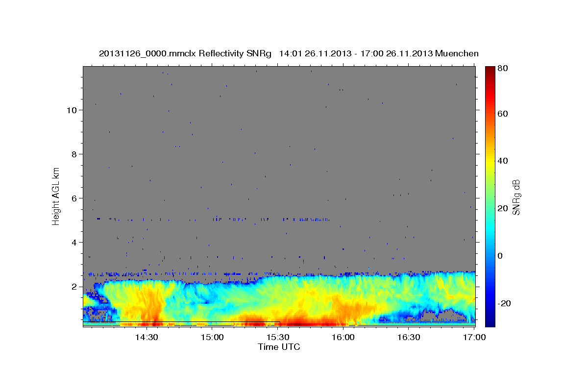This screenshot has height=392, width=588.
Task: Click the dark blue bottom of the colorbar
Action: [x=490, y=321]
